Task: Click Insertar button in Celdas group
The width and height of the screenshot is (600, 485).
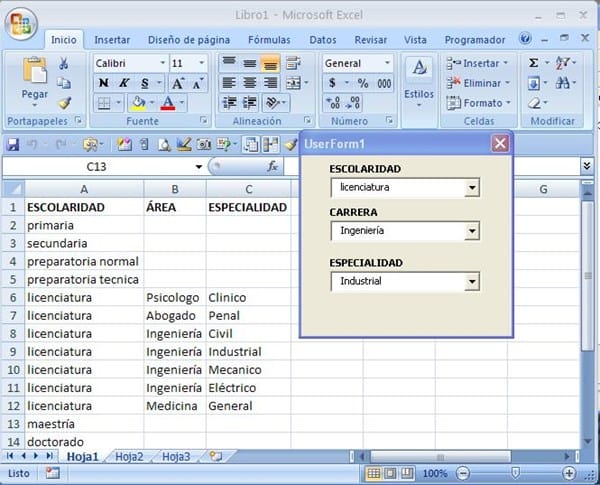Action: click(478, 63)
